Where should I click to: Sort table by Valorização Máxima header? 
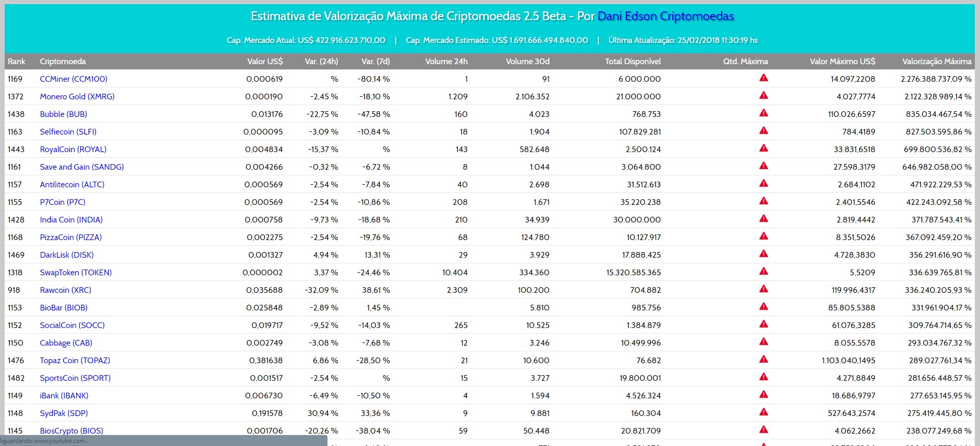936,62
